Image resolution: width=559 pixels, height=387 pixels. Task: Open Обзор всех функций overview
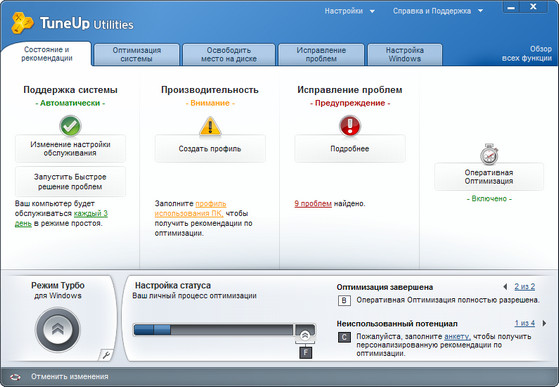pos(527,54)
